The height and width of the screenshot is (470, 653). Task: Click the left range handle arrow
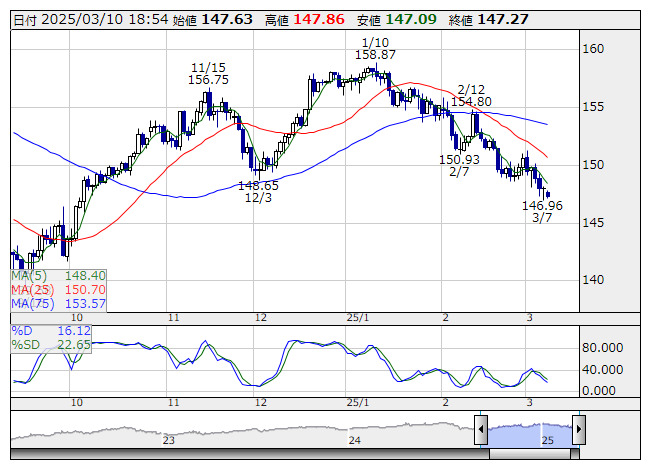click(x=481, y=429)
